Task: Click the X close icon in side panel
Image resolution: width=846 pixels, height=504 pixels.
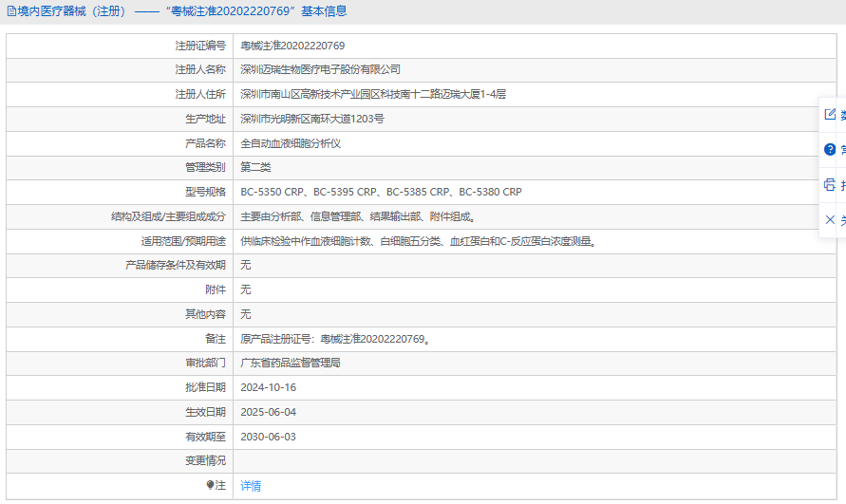Action: point(830,219)
